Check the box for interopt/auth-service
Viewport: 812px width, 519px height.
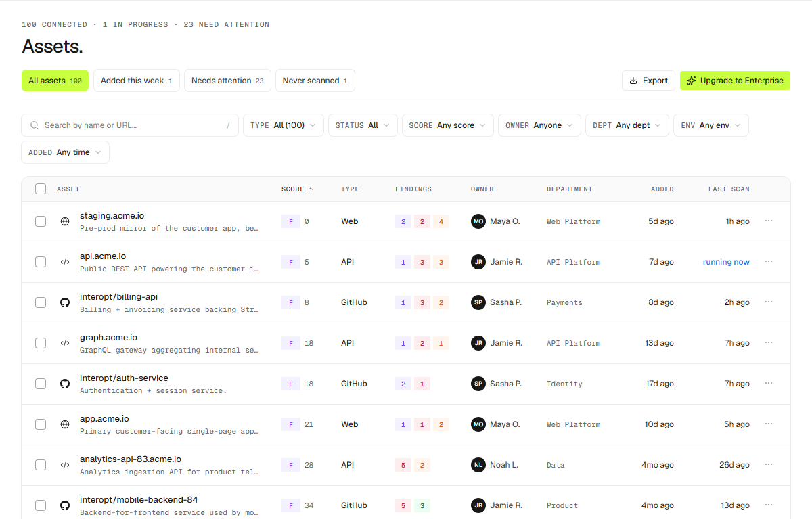[x=41, y=384]
